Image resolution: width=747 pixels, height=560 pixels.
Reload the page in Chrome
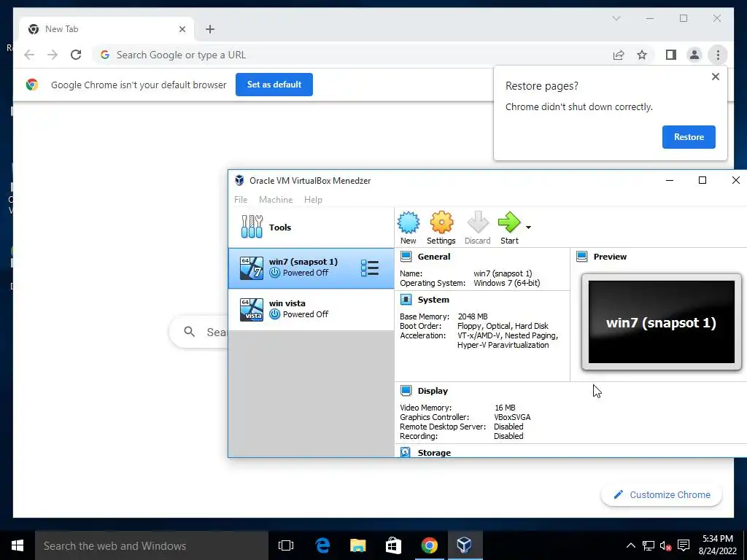(76, 55)
